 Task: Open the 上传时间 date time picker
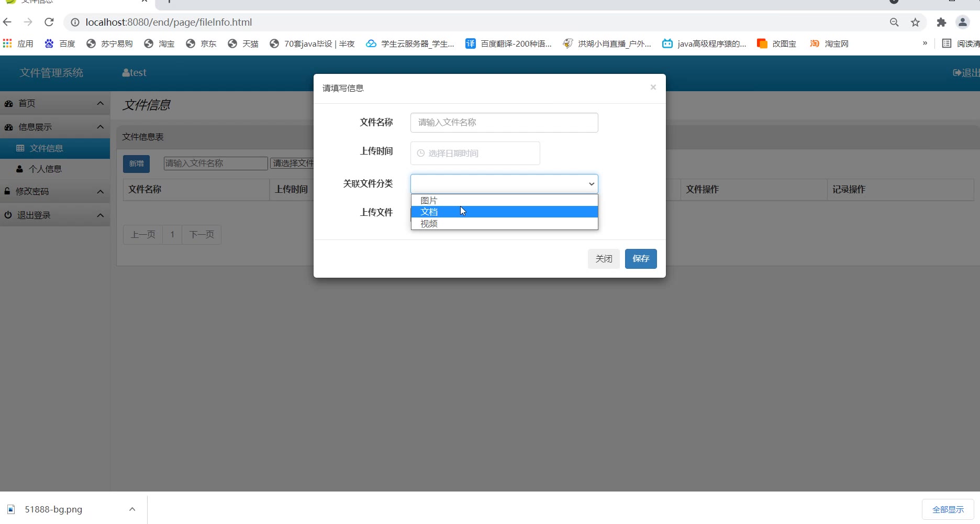475,153
